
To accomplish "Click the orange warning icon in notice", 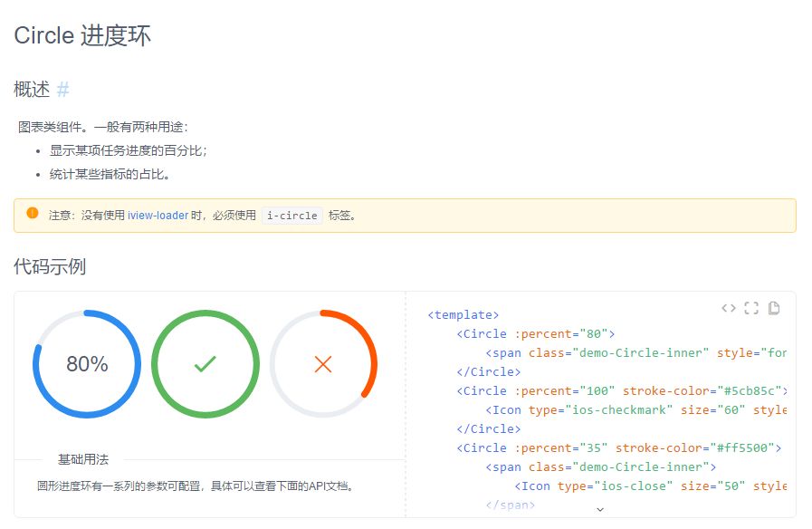I will 32,213.
